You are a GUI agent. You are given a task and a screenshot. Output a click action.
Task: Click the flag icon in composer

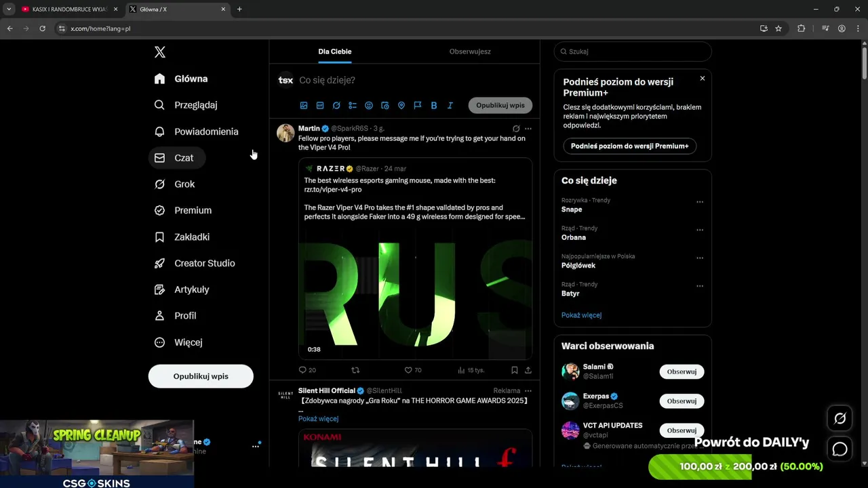coord(418,106)
